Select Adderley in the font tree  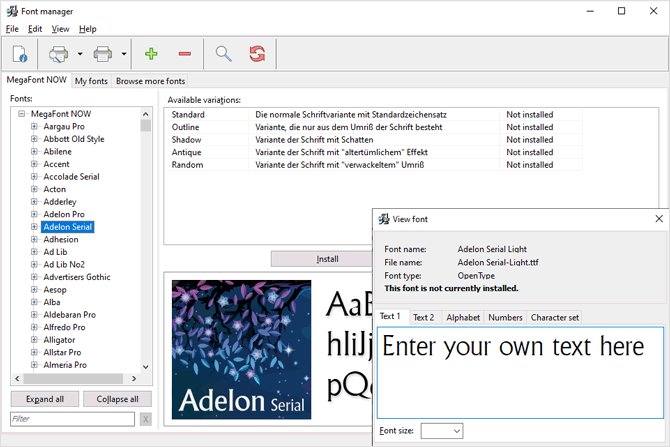tap(60, 202)
